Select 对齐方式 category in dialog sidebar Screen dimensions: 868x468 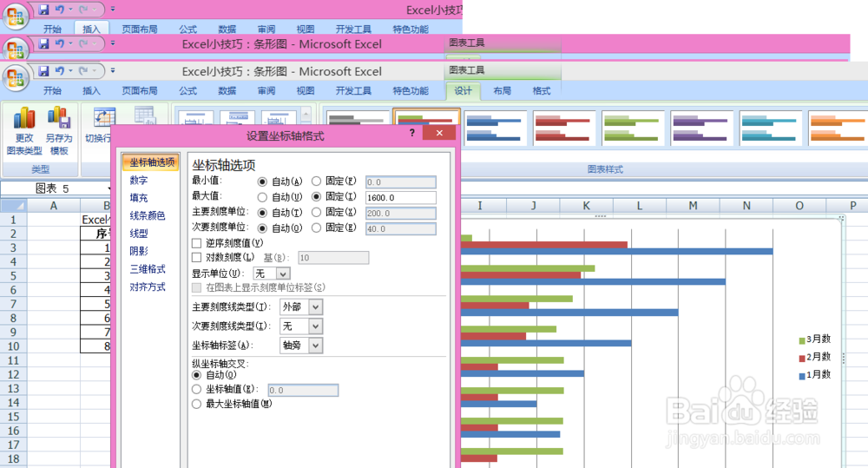click(x=148, y=287)
